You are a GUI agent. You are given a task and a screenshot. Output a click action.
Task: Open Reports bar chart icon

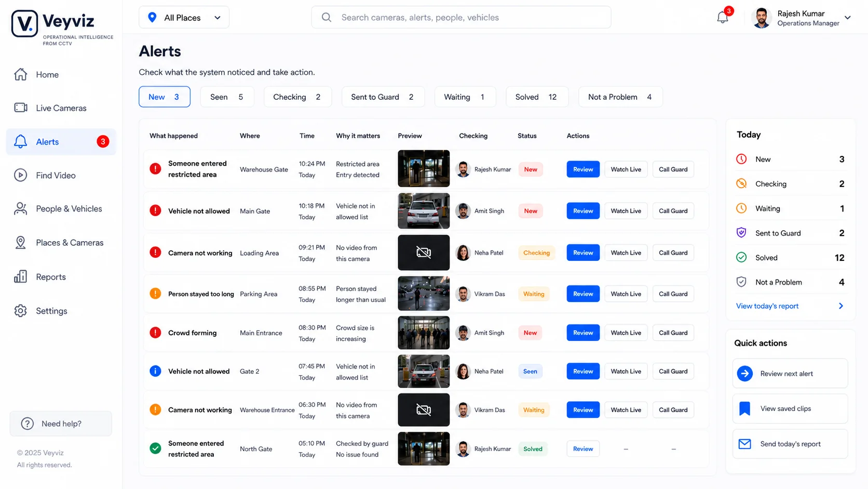click(x=21, y=276)
